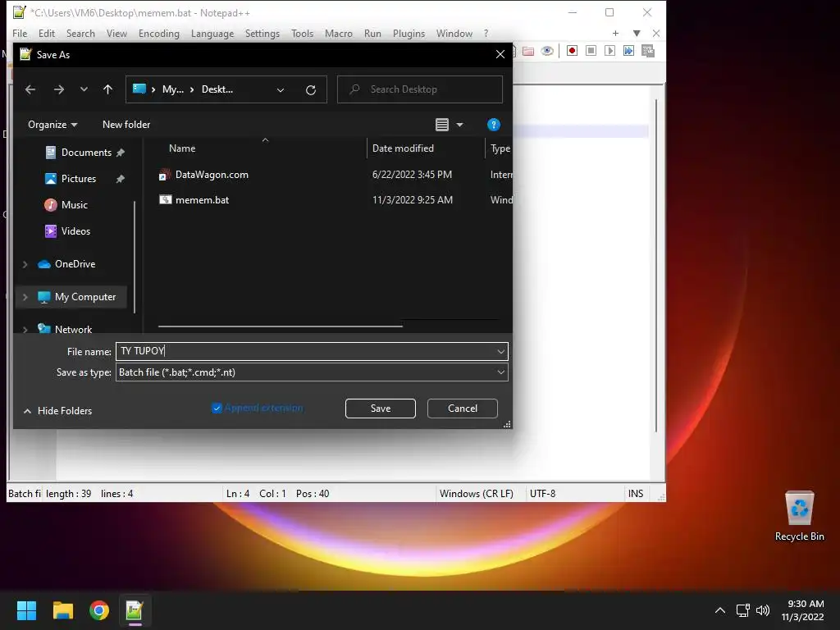Click the Search Desktop field
The height and width of the screenshot is (630, 840).
coord(420,89)
